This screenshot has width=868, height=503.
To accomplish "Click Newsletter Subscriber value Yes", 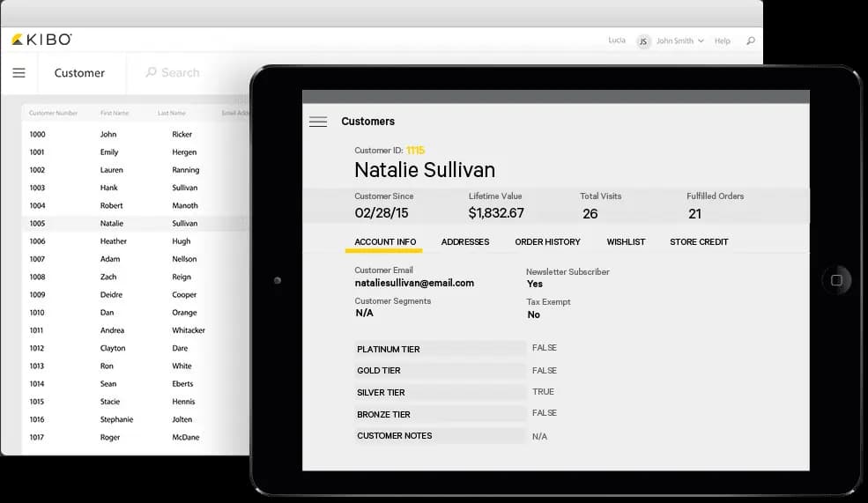I will (x=535, y=284).
